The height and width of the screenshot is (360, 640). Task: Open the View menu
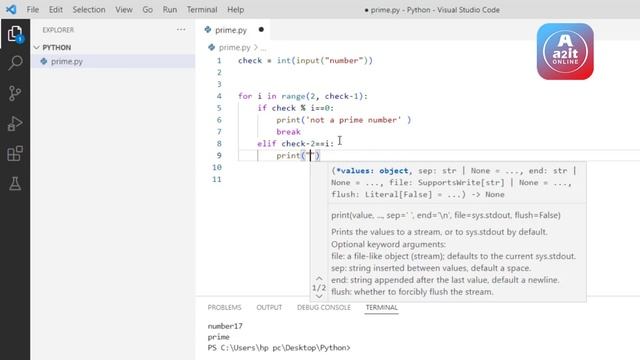pos(124,9)
